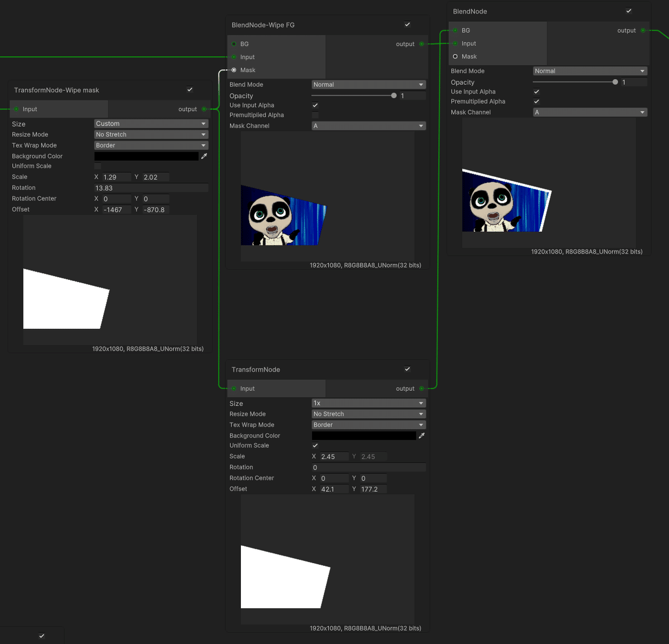The width and height of the screenshot is (669, 644).
Task: Click output port of TransformNode-Wipe mask
Action: pyautogui.click(x=204, y=109)
